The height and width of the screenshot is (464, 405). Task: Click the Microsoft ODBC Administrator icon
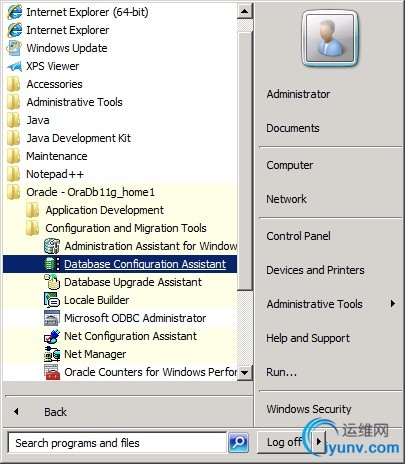(52, 318)
